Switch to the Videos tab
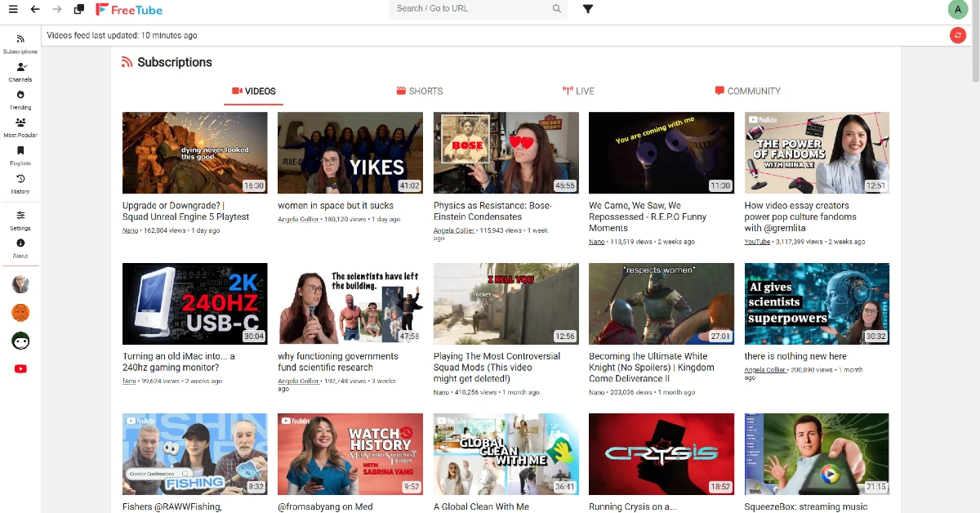 point(254,91)
